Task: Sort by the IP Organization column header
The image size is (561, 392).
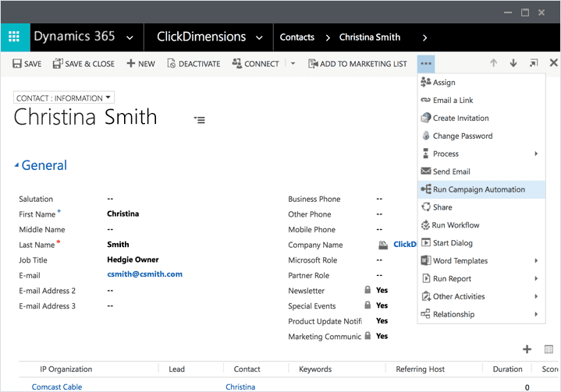Action: (66, 369)
